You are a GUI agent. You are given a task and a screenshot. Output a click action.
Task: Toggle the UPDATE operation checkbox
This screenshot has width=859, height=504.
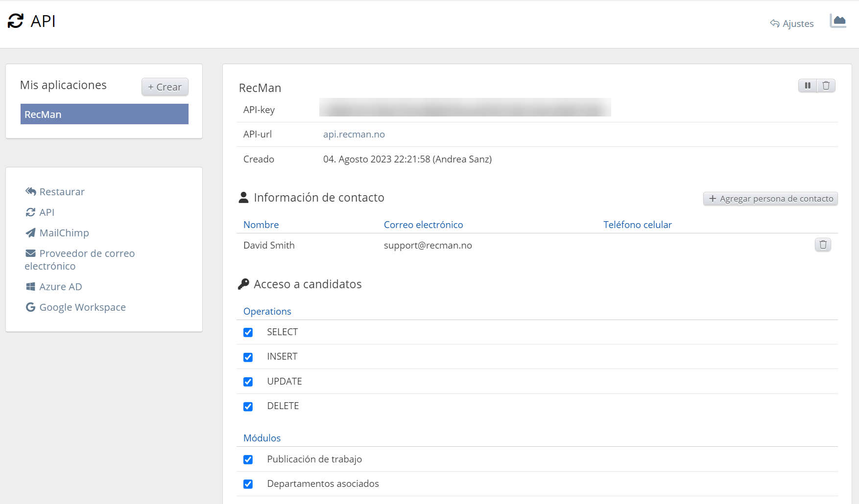pos(248,382)
